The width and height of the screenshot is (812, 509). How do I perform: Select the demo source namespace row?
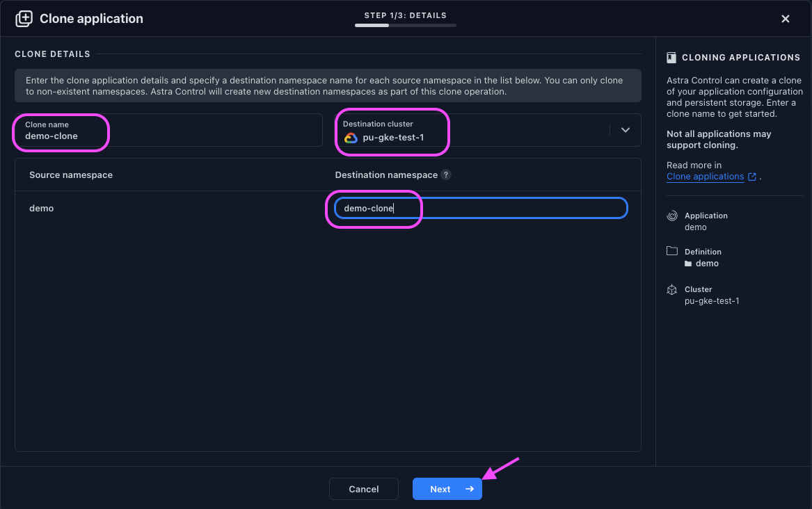pyautogui.click(x=42, y=209)
